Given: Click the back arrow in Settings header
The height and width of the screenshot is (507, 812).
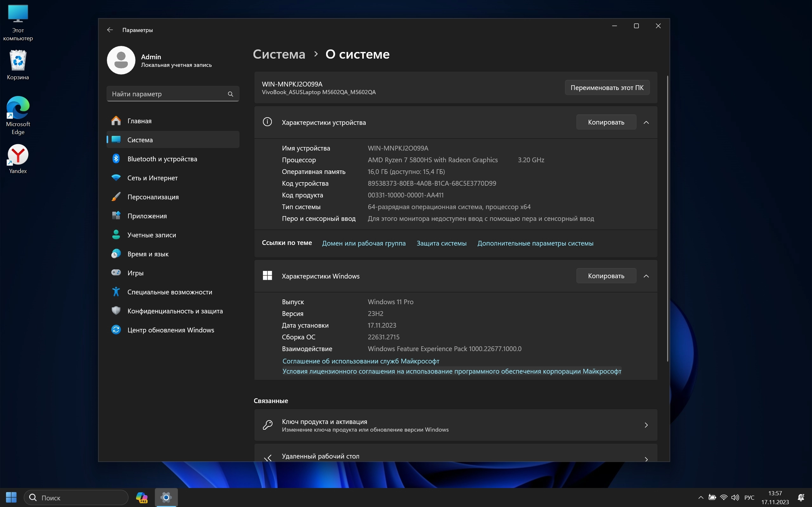Looking at the screenshot, I should pos(110,30).
